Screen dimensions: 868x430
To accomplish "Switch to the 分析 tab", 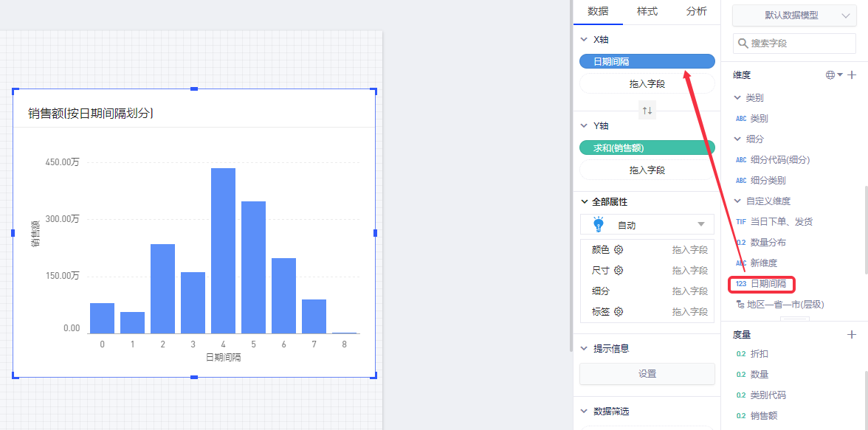I will [x=696, y=11].
